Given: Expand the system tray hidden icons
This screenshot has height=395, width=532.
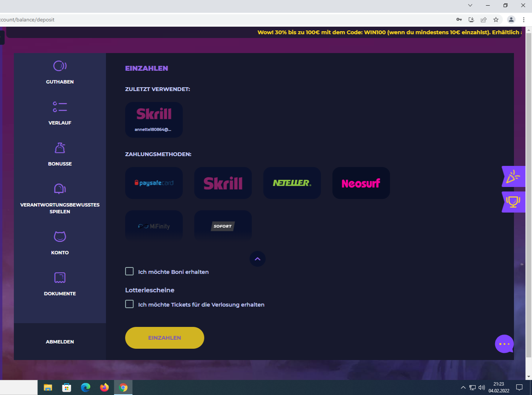Looking at the screenshot, I should [x=463, y=387].
